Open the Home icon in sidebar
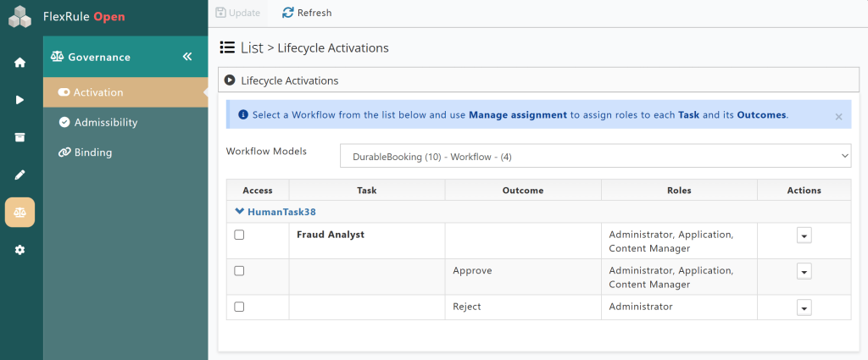The width and height of the screenshot is (868, 360). pos(20,63)
